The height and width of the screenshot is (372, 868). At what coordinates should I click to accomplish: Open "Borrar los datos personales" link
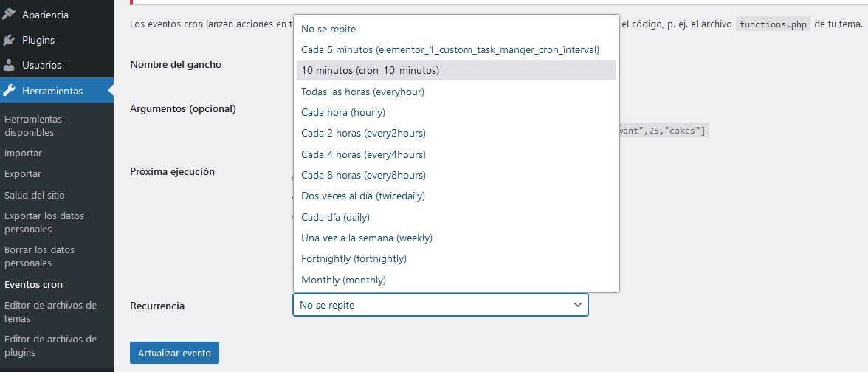39,256
